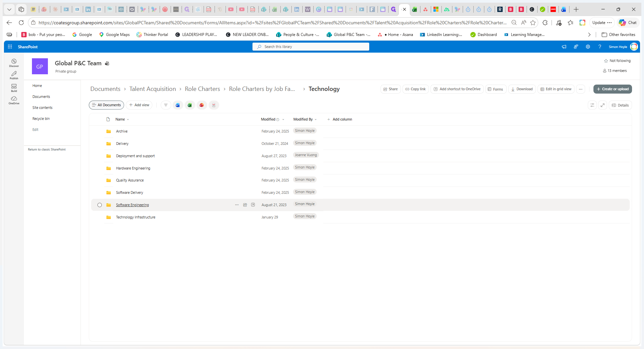Open the 13 members link
The width and height of the screenshot is (644, 349).
[615, 71]
